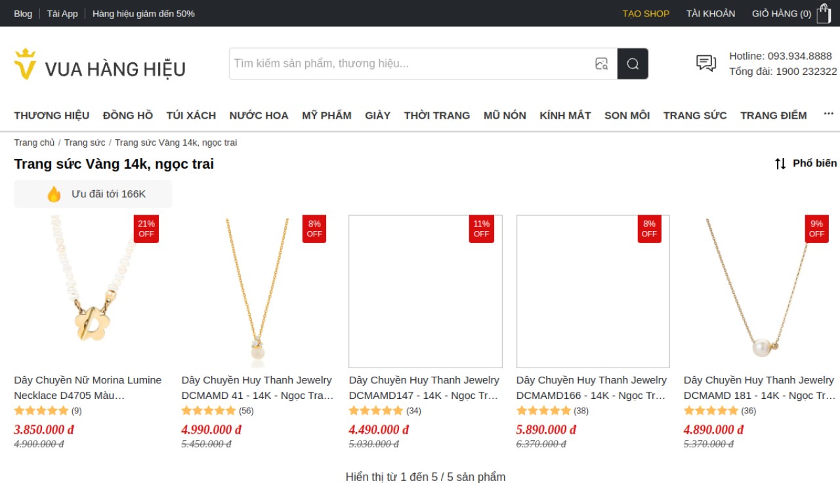Open the TRANG SỨC menu
This screenshot has width=840, height=504.
(695, 115)
